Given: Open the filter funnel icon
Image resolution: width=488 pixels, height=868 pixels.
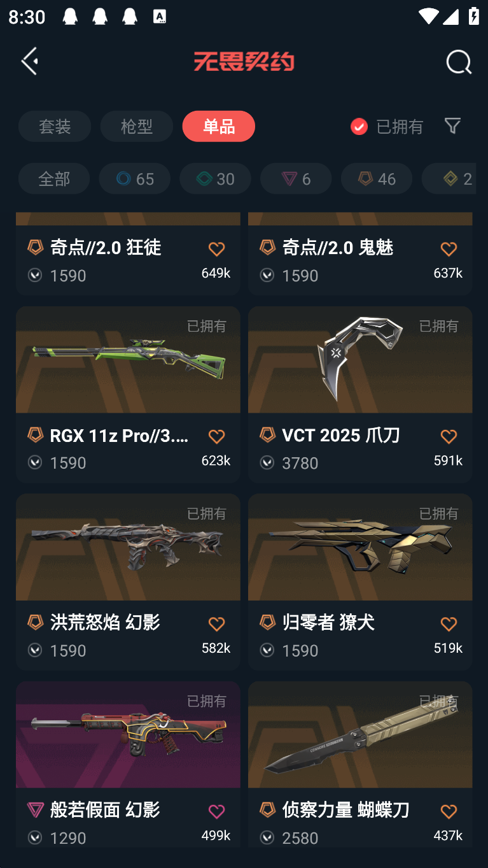Looking at the screenshot, I should pyautogui.click(x=452, y=125).
